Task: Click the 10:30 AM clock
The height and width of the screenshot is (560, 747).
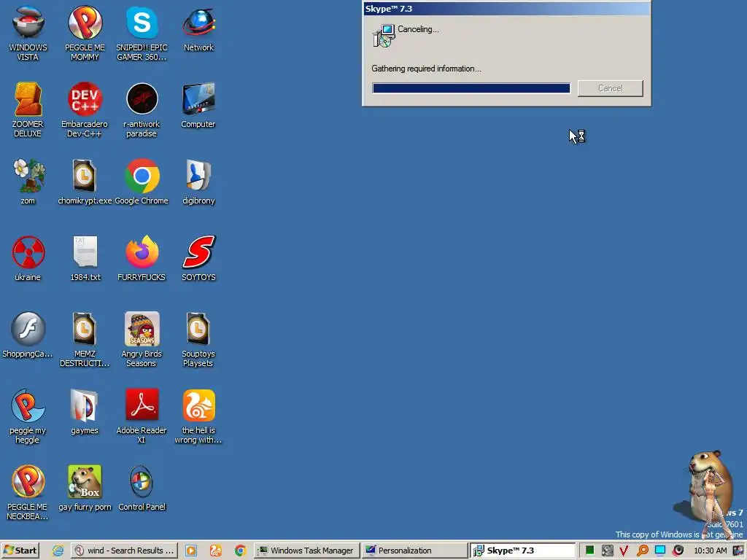Action: pos(711,551)
